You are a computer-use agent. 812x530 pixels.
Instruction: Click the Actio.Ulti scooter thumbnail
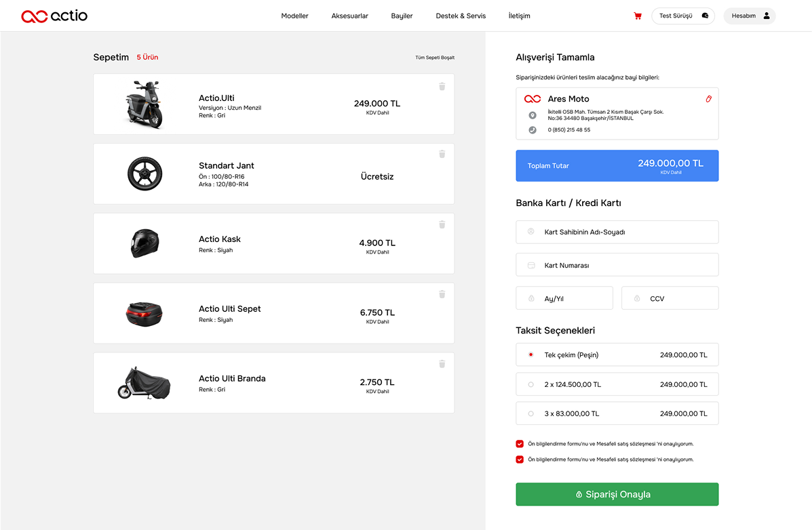[144, 104]
